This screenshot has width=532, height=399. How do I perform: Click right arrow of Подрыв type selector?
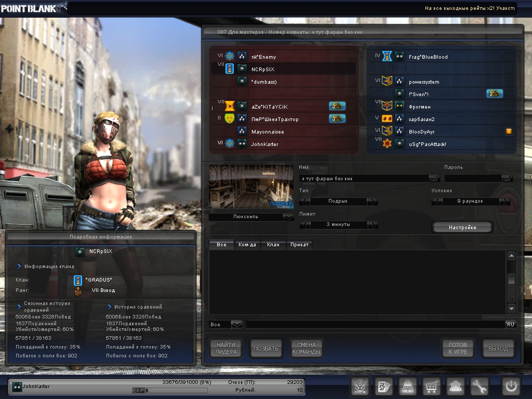coord(372,202)
